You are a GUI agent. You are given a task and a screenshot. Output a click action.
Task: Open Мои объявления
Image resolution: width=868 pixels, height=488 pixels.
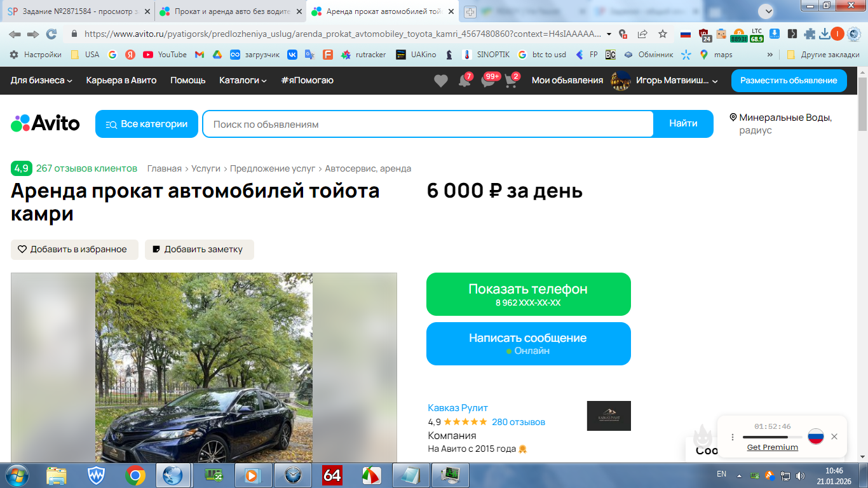click(x=567, y=80)
